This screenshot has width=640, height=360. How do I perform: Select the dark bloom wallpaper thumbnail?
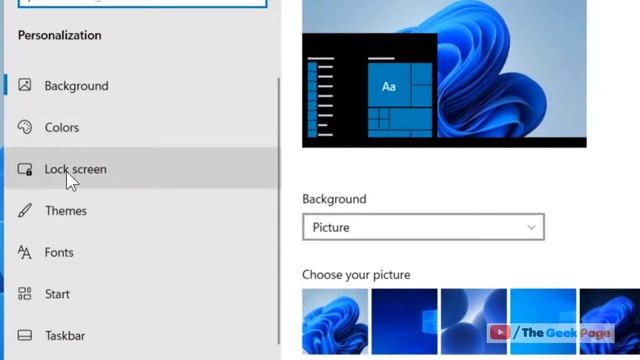coord(610,321)
